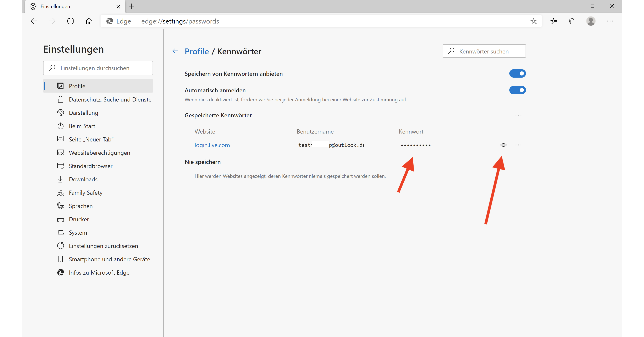Select Standardbrowser in the sidebar
Viewport: 644px width, 337px height.
[91, 166]
